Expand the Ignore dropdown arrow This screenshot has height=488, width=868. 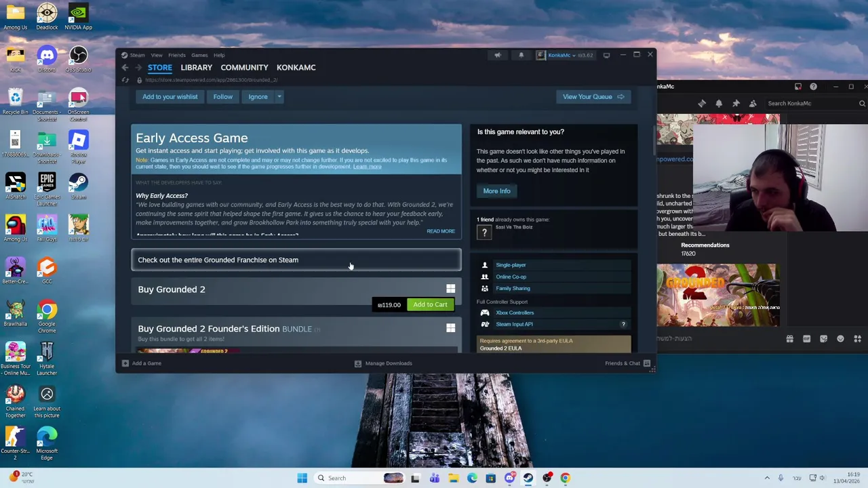tap(279, 97)
